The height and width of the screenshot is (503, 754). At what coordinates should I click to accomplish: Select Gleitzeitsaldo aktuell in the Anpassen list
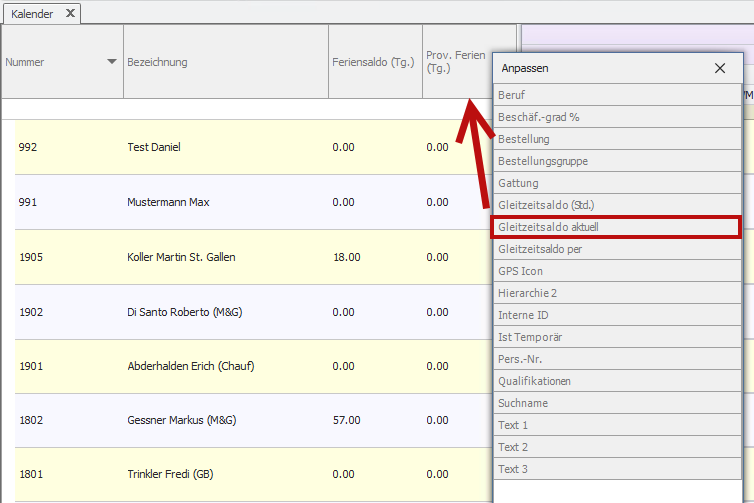point(617,227)
